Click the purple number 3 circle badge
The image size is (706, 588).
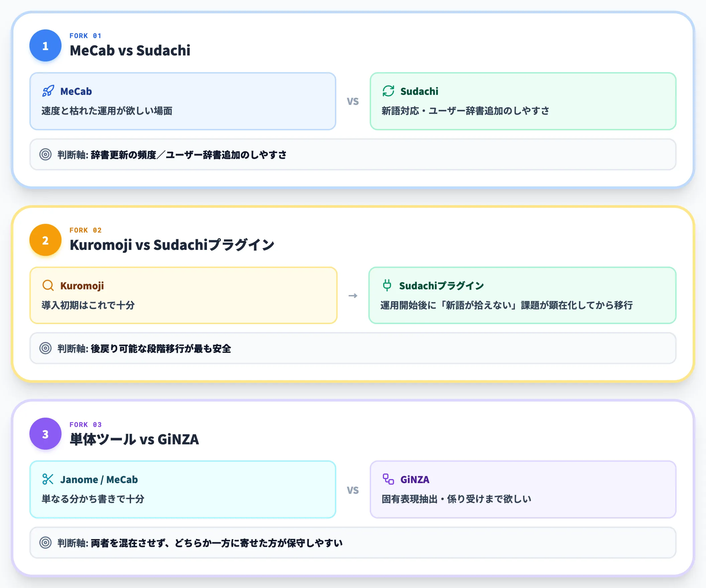(45, 434)
